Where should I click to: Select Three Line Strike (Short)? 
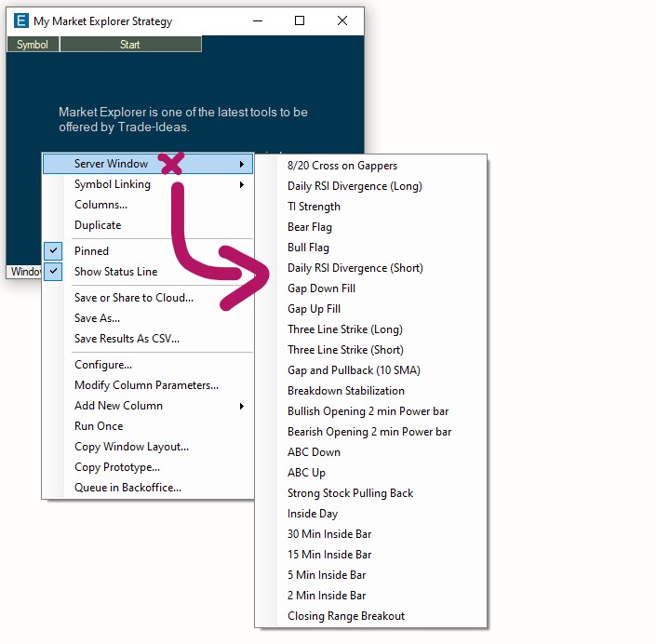pos(345,350)
